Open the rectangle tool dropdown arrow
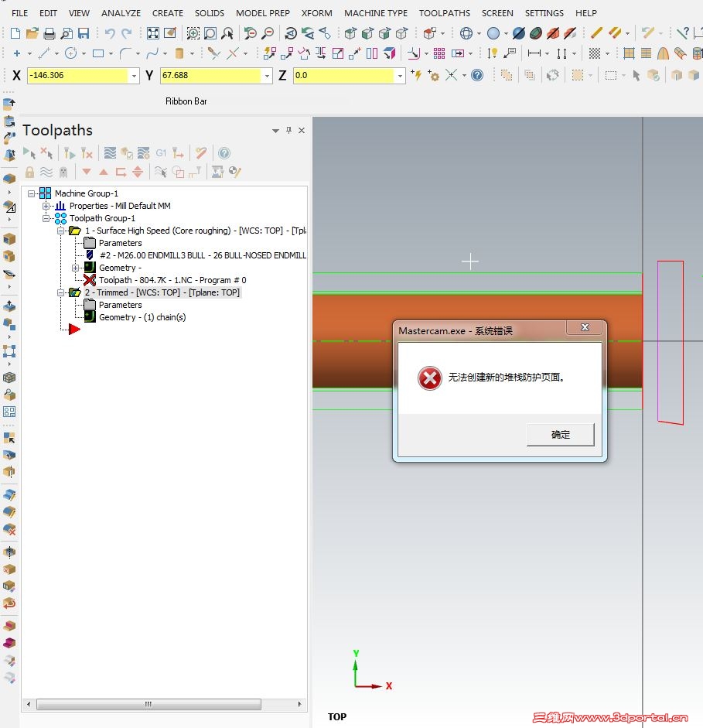703x728 pixels. 111,54
